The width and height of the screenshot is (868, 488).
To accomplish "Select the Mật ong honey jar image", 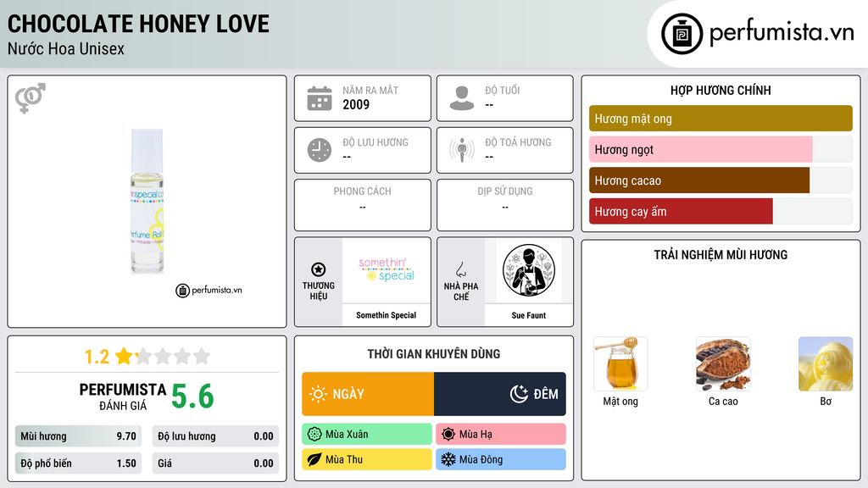I will tap(620, 364).
